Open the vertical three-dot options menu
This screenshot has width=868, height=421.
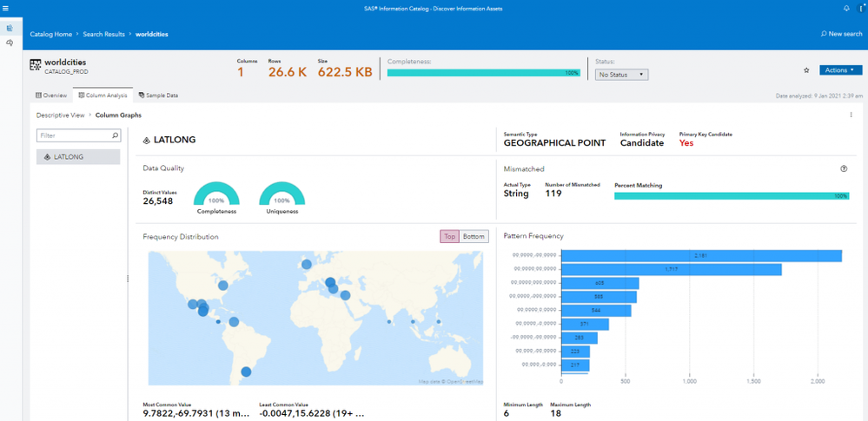click(x=851, y=115)
